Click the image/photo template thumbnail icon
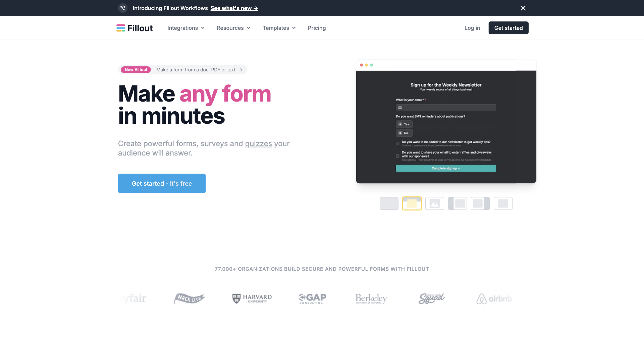The width and height of the screenshot is (644, 362). (434, 203)
